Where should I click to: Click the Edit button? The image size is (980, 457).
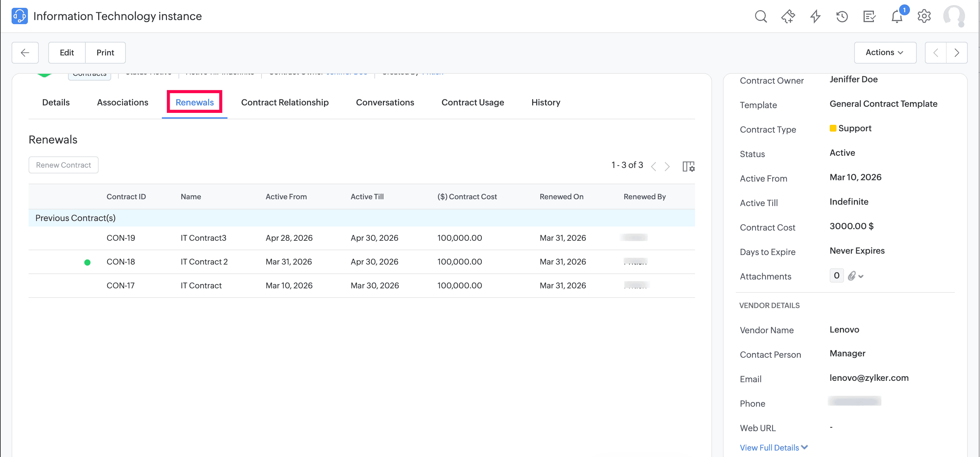click(67, 52)
